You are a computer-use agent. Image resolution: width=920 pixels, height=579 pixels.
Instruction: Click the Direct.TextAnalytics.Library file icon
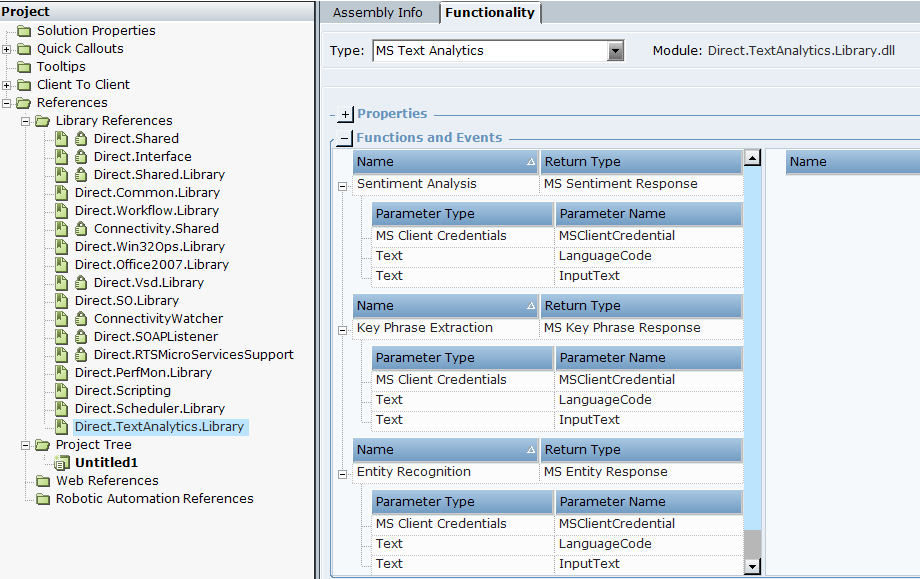[x=62, y=427]
